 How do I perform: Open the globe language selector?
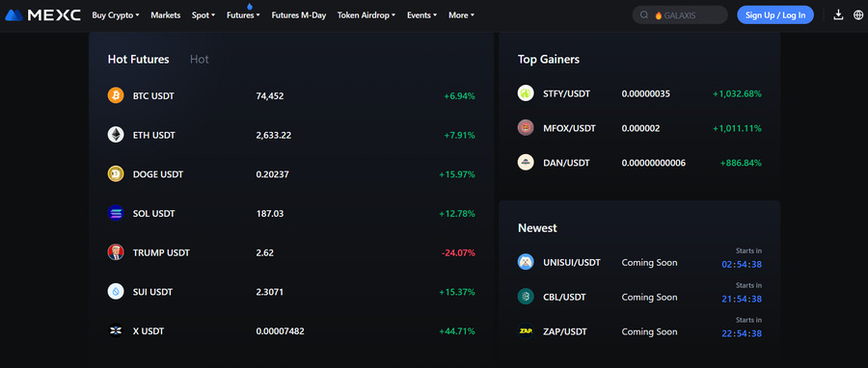pos(858,14)
